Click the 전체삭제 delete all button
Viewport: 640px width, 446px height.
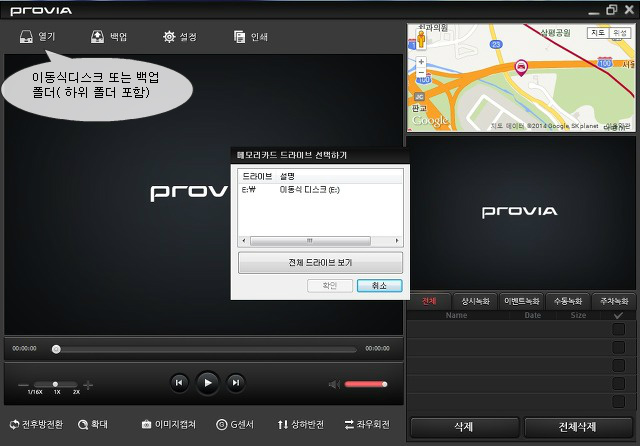point(578,427)
